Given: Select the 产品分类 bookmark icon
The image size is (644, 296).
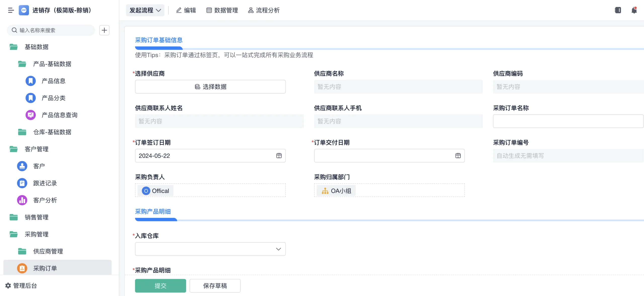Looking at the screenshot, I should (x=30, y=98).
